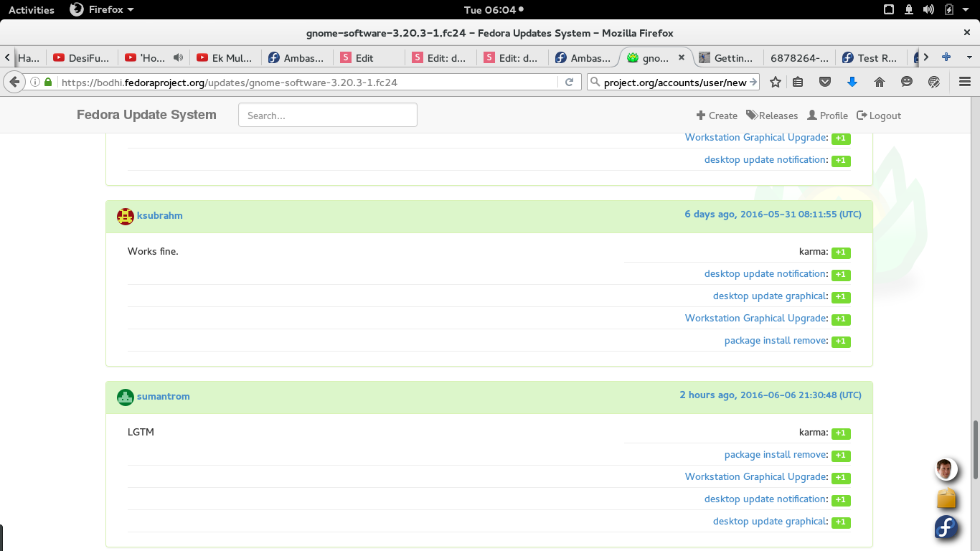The width and height of the screenshot is (980, 551).
Task: Mute the 'Ho... tab's speaker icon
Action: click(x=178, y=58)
